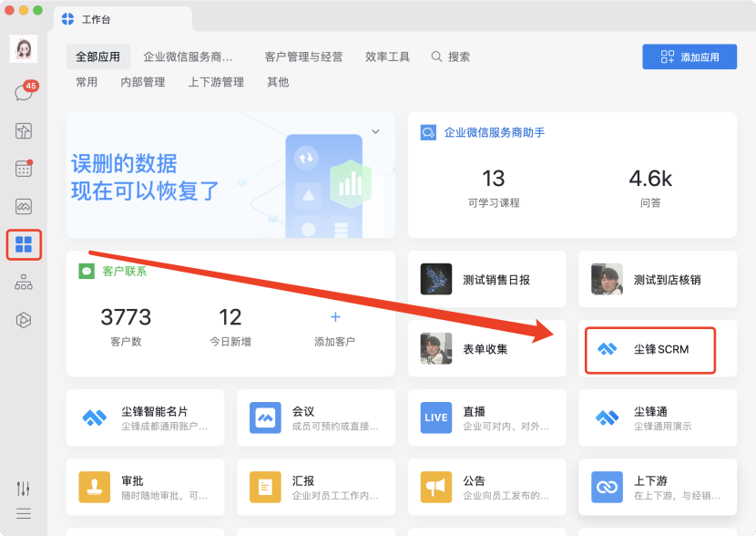Screen dimensions: 756x536
Task: Click the LIVE 直播 icon
Action: pos(436,417)
